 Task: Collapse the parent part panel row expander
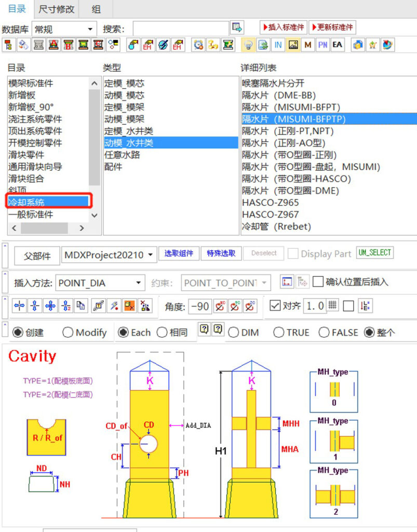coord(5,256)
